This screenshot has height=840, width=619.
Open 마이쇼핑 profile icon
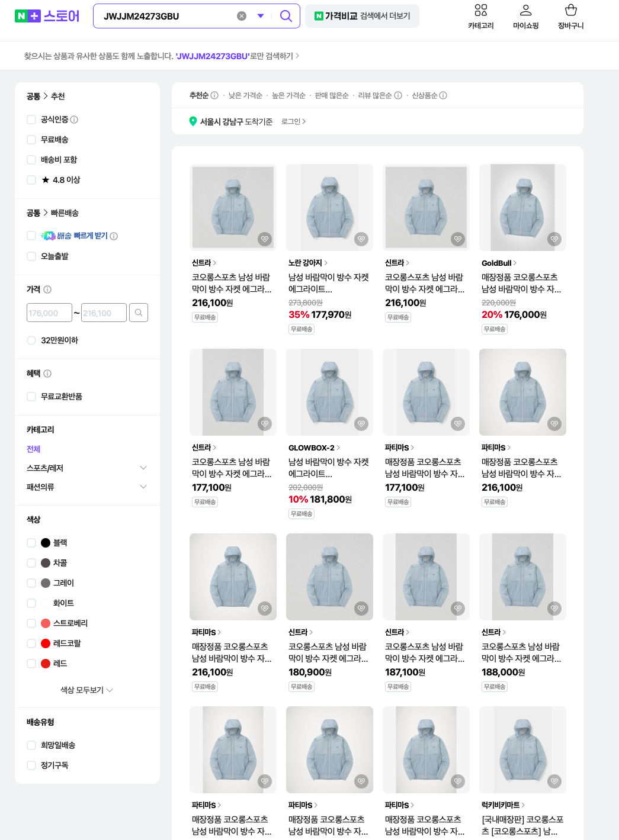click(525, 10)
